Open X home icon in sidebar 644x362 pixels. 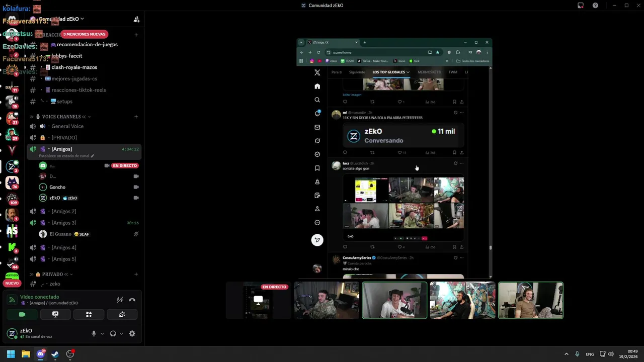click(317, 86)
